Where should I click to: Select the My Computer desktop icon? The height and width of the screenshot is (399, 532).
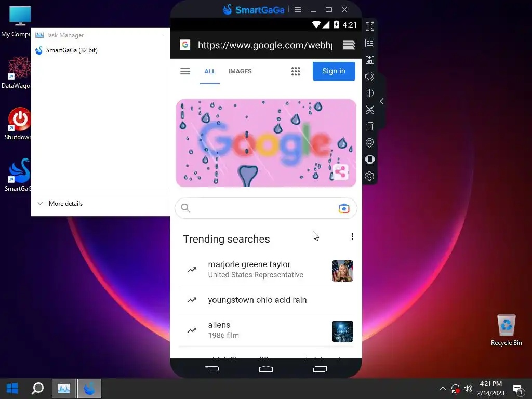(16, 21)
